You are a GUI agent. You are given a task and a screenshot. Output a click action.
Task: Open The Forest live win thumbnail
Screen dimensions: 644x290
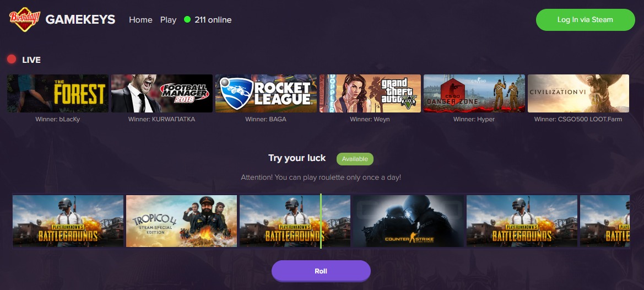58,93
